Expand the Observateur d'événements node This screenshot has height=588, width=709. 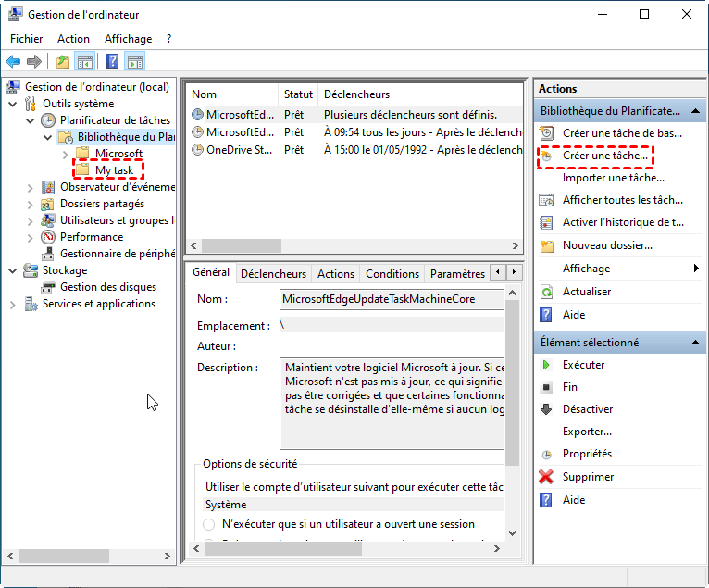point(31,188)
